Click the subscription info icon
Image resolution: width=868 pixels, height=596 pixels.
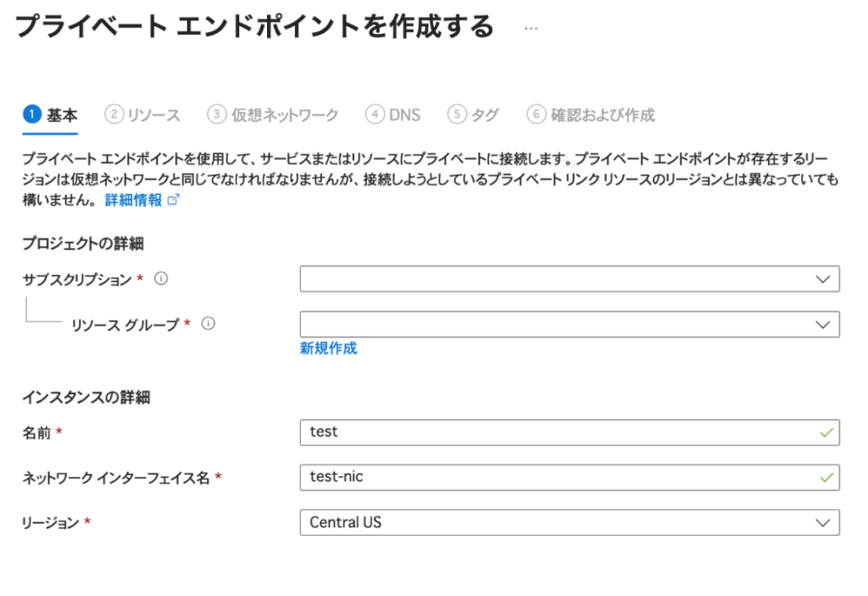(161, 279)
